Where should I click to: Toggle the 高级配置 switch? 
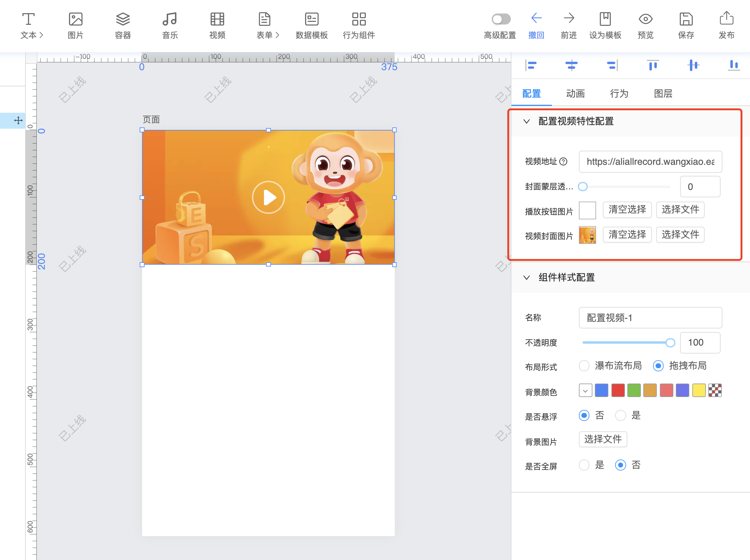tap(501, 19)
